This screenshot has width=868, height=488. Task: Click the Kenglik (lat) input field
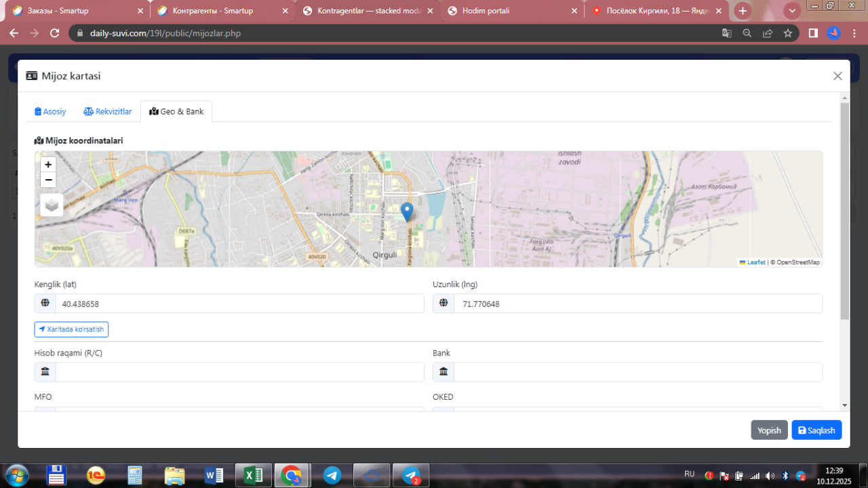[x=239, y=304]
